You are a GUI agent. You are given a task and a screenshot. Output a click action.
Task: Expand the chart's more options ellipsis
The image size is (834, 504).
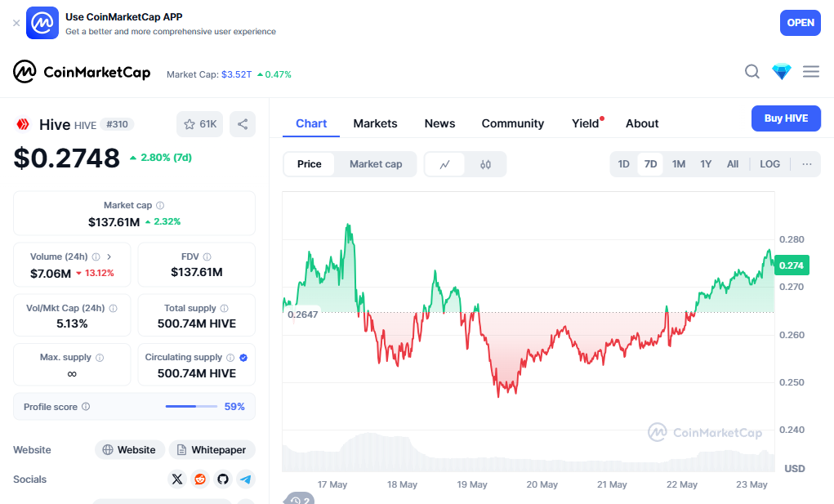tap(807, 164)
